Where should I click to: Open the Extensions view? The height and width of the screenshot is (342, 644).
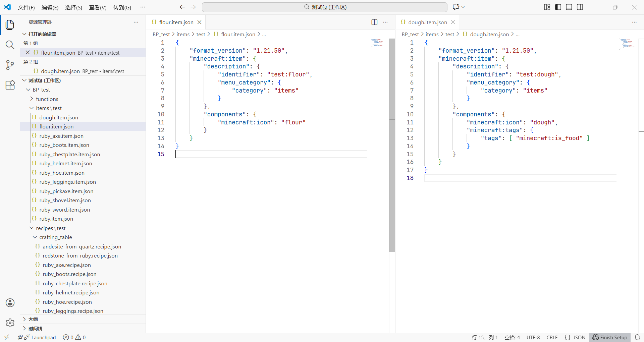coord(10,85)
